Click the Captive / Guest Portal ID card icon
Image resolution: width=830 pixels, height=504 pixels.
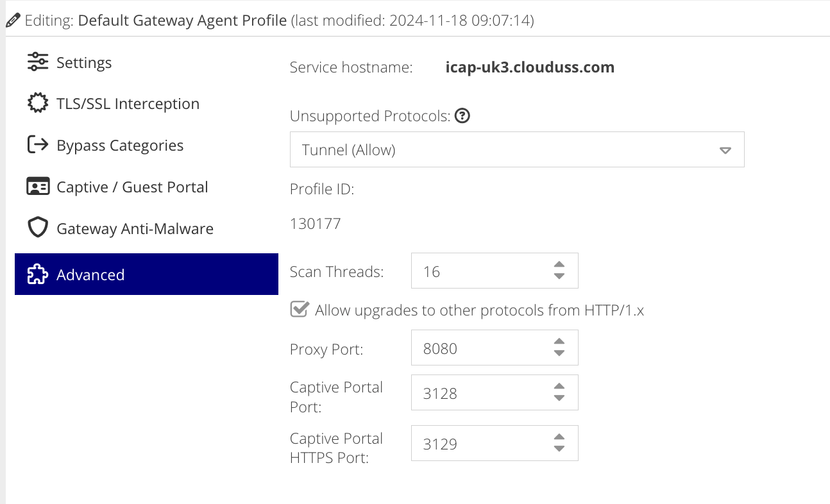pyautogui.click(x=38, y=187)
